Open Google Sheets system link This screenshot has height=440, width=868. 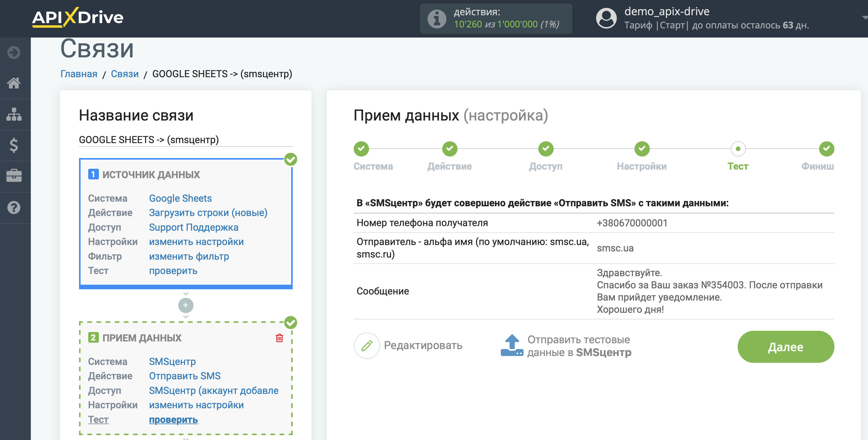point(180,198)
